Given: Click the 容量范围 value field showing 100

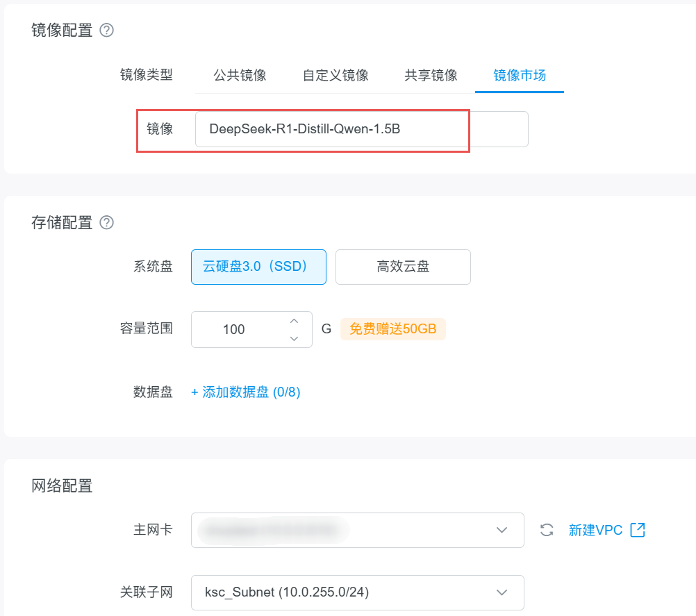Looking at the screenshot, I should (235, 329).
